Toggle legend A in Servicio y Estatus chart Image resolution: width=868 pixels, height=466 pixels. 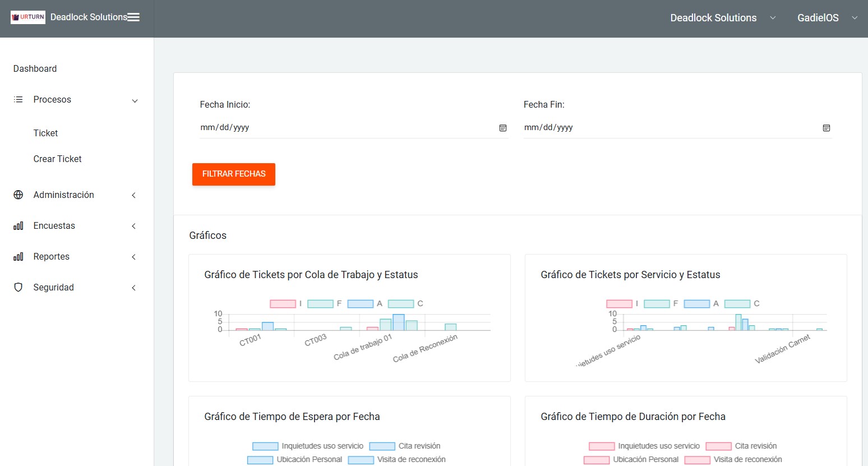tap(701, 303)
